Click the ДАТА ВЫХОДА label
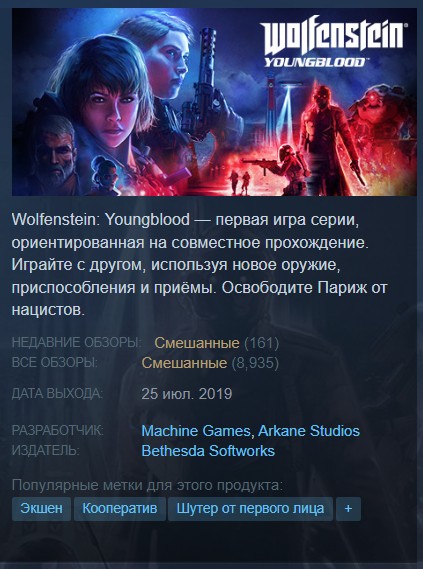The height and width of the screenshot is (569, 423). click(57, 393)
